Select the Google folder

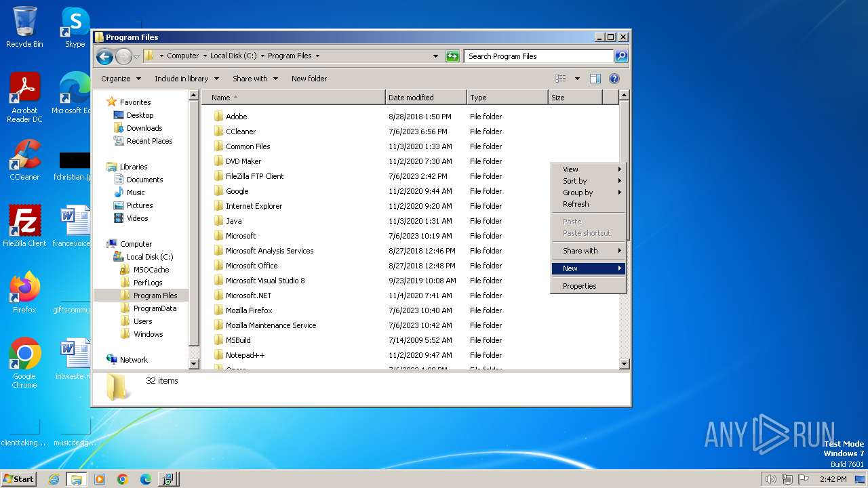[237, 191]
